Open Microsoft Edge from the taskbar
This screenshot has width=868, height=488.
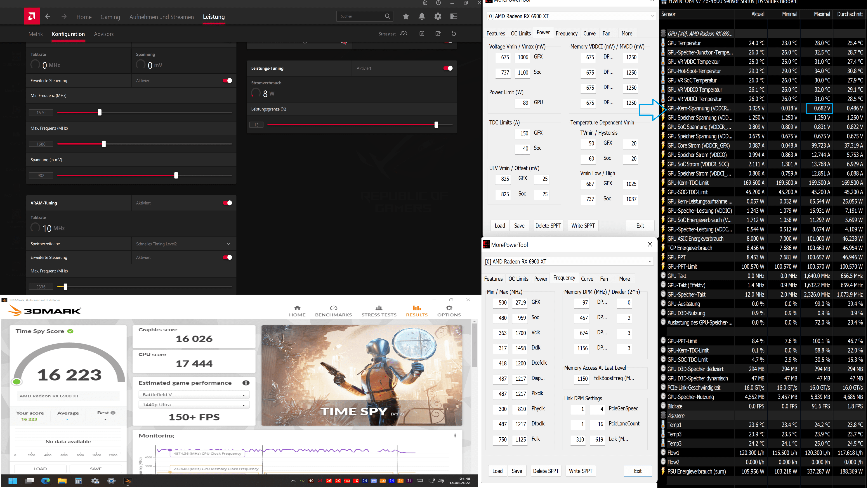coord(45,481)
